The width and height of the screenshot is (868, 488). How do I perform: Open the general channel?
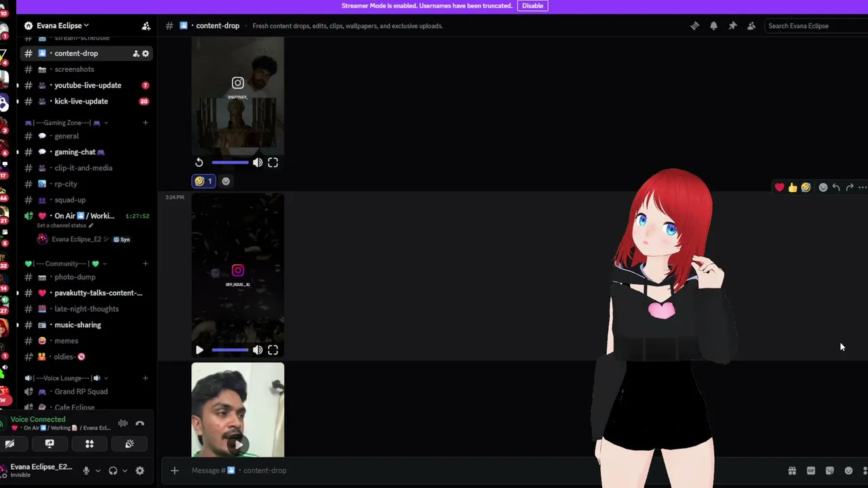click(x=66, y=136)
